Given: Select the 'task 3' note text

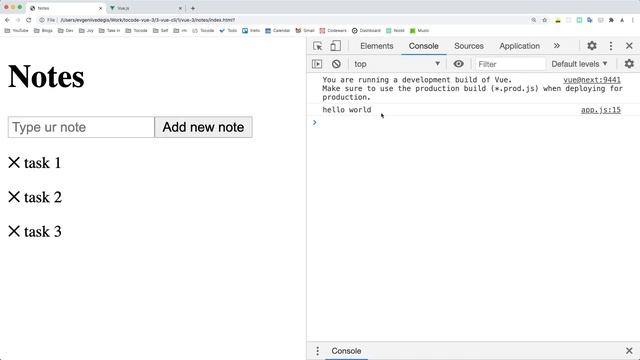Looking at the screenshot, I should pos(43,231).
